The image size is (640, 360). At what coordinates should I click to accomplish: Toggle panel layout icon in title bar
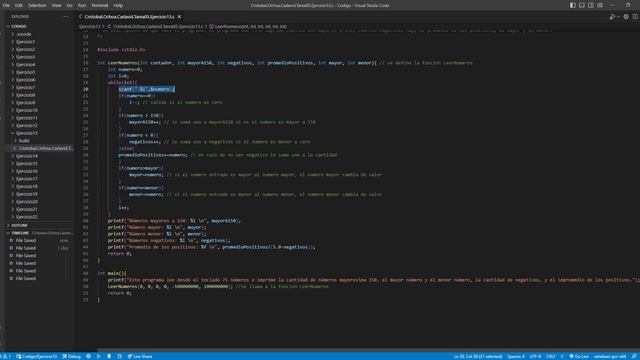tap(582, 5)
